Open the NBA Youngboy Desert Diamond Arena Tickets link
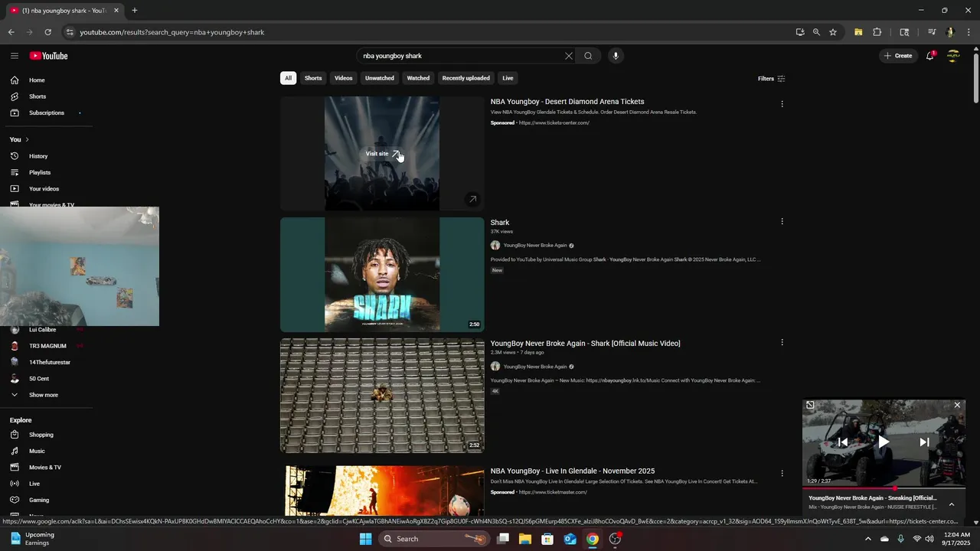This screenshot has height=551, width=980. pos(567,102)
